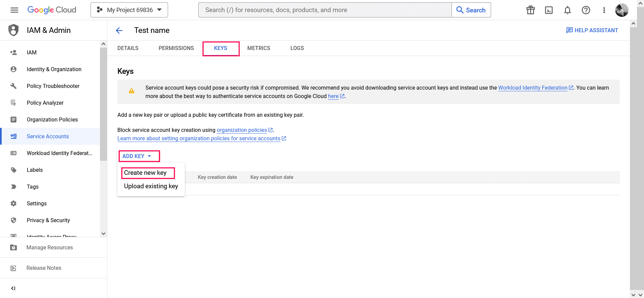Choose Create new key from the menu
This screenshot has width=644, height=298.
[145, 173]
